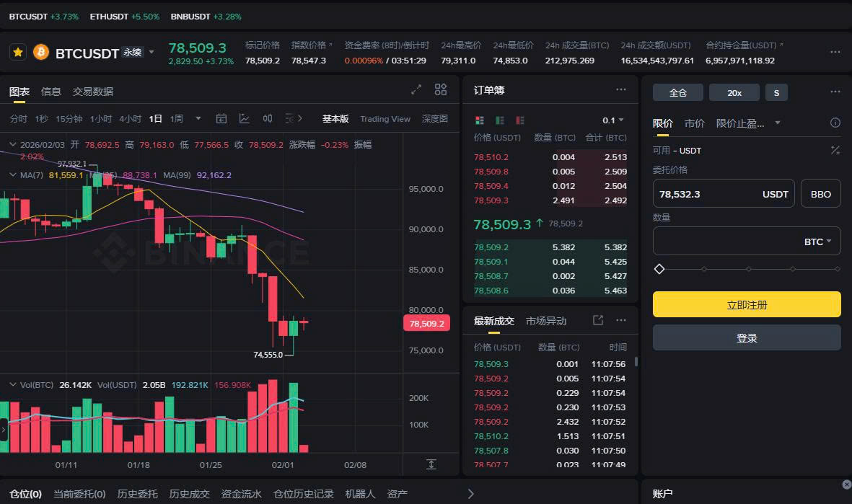Click the empty 数量 quantity input field
Viewport: 852px width, 504px height.
tap(747, 241)
